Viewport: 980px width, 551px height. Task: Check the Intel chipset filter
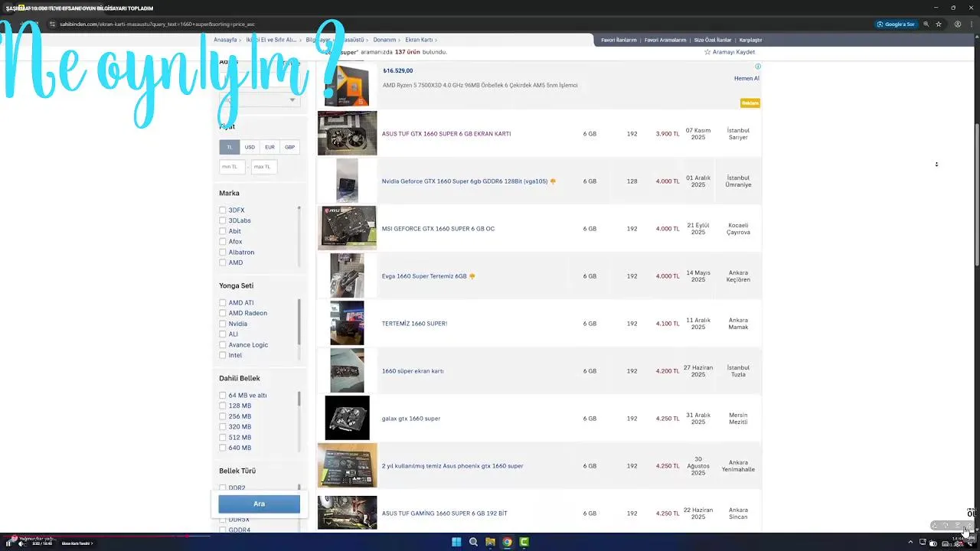[223, 355]
